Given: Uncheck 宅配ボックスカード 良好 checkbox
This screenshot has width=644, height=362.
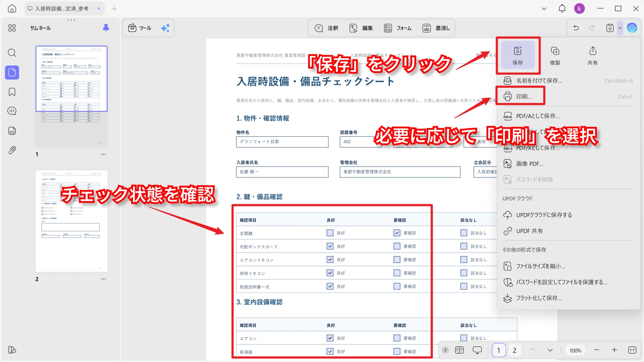Looking at the screenshot, I should pos(330,246).
